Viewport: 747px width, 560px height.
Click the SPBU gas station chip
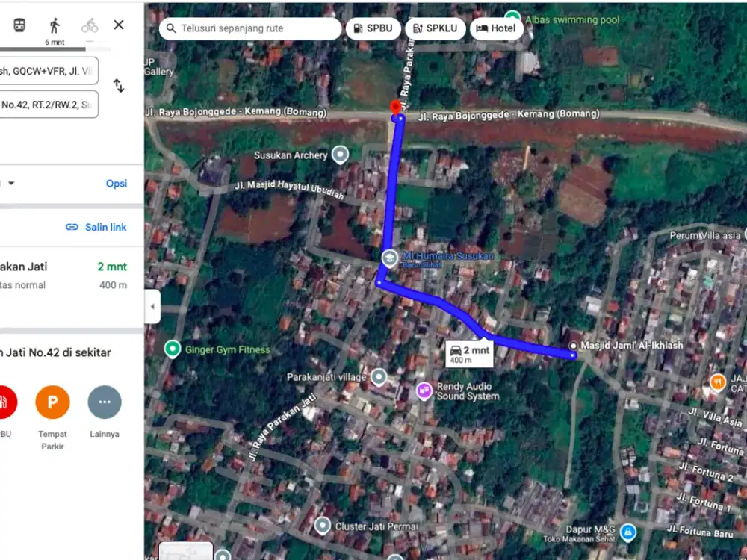coord(373,28)
